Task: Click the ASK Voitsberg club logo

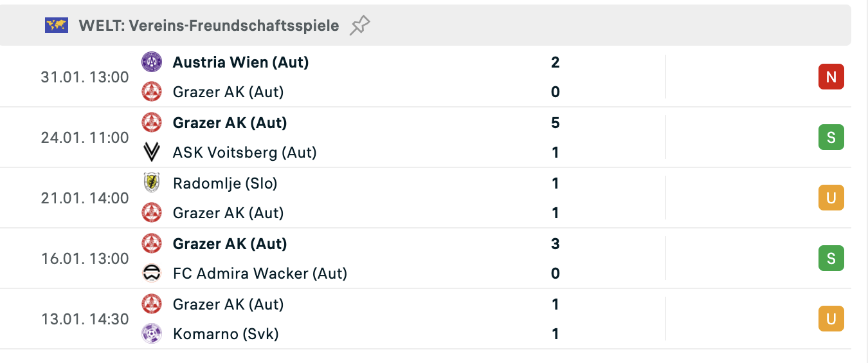Action: pos(152,153)
